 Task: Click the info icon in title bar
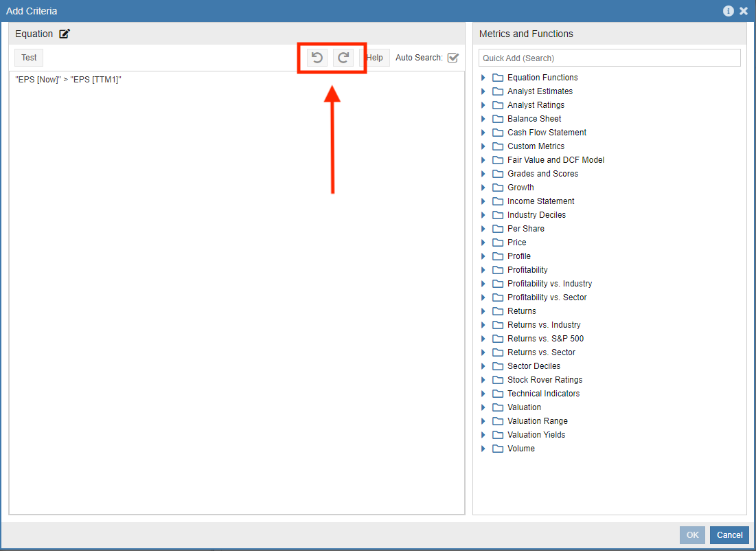coord(729,11)
